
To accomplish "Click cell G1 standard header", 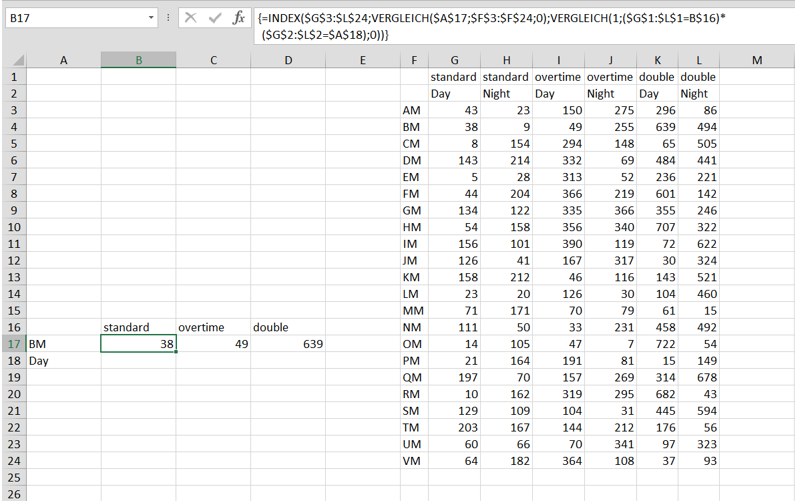I will (x=454, y=77).
